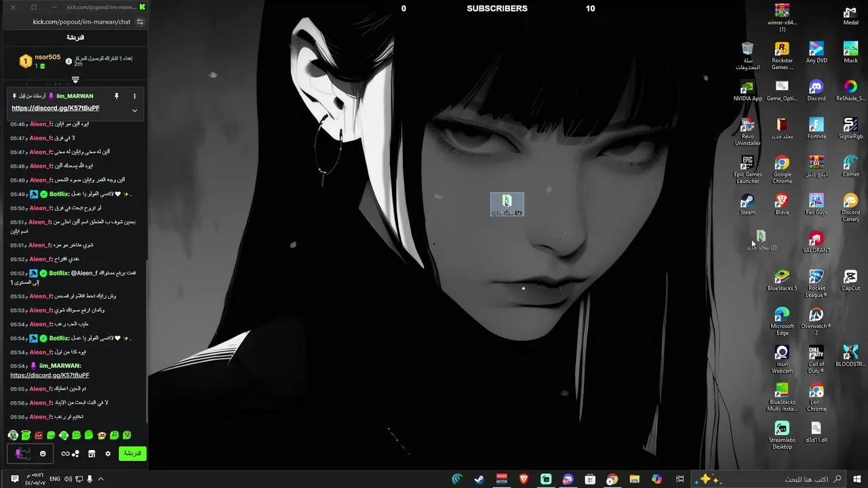
Task: Select the Medal desktop shortcut
Action: [850, 15]
